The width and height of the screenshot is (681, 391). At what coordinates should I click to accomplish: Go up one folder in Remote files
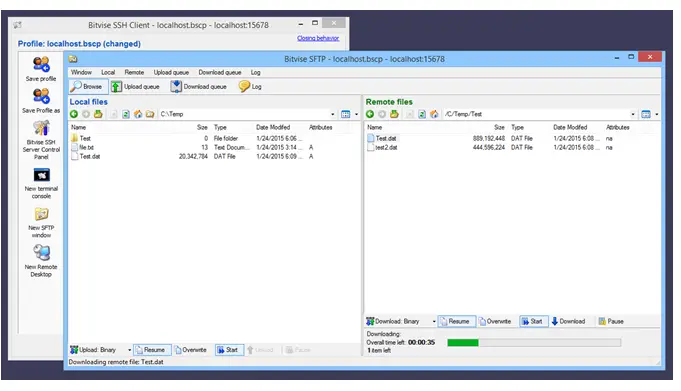[x=394, y=114]
